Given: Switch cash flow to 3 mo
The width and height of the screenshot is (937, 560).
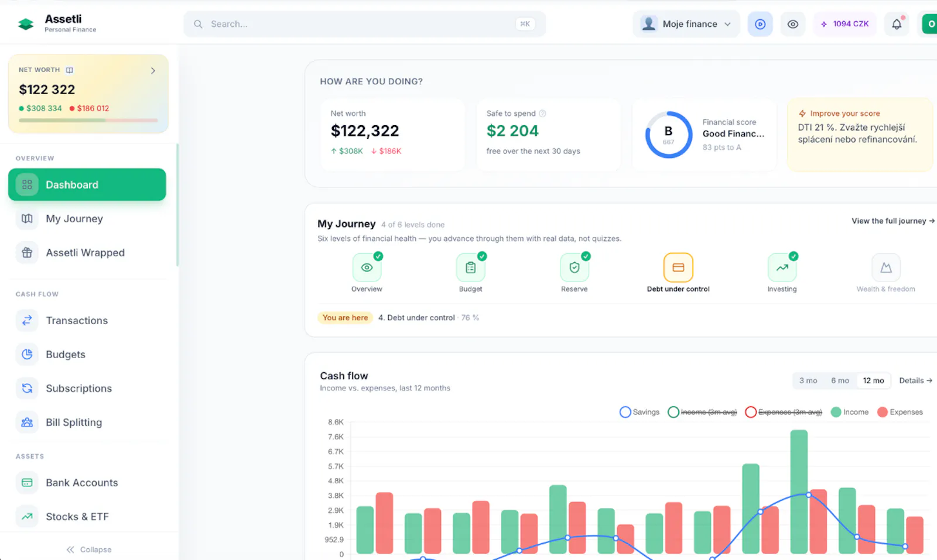Looking at the screenshot, I should [808, 380].
